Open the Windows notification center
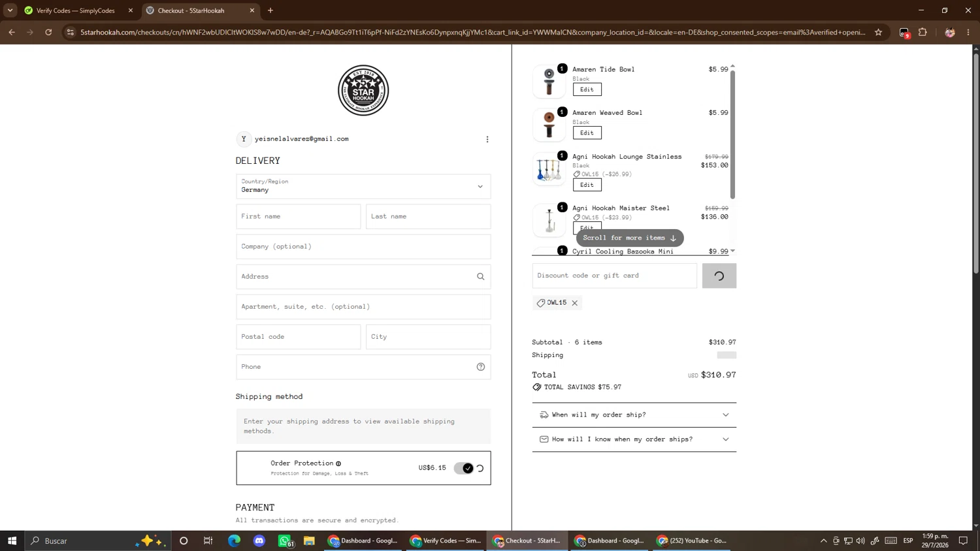980x551 pixels. pyautogui.click(x=963, y=541)
